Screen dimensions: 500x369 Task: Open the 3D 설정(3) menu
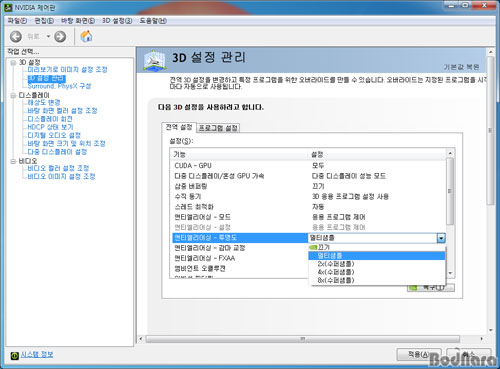117,21
